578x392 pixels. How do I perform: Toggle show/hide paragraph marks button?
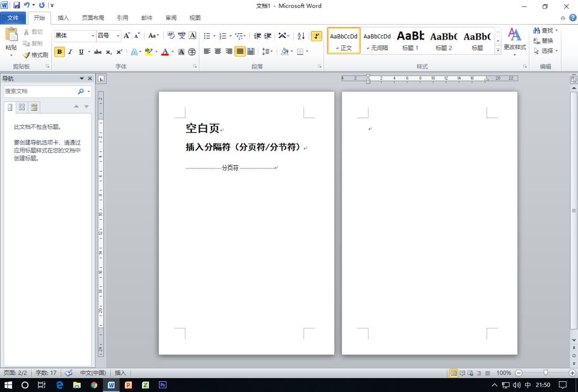click(316, 36)
